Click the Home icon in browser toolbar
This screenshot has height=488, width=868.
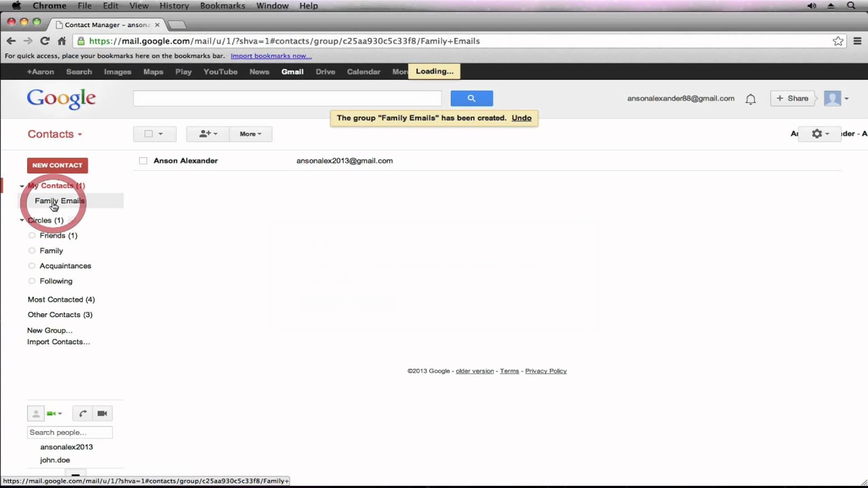[62, 41]
